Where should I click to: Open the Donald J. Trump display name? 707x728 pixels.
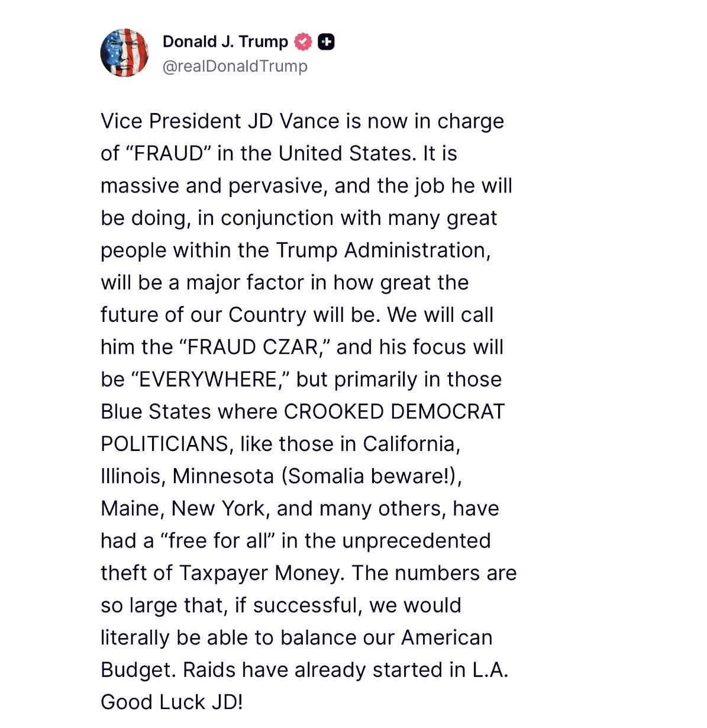225,41
